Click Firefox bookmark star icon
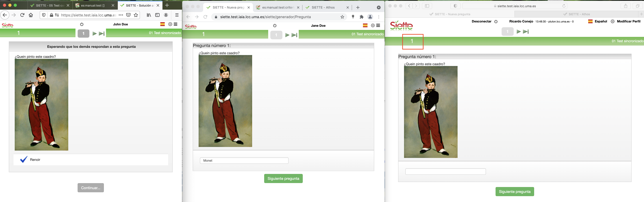Image resolution: width=644 pixels, height=202 pixels. tap(136, 15)
